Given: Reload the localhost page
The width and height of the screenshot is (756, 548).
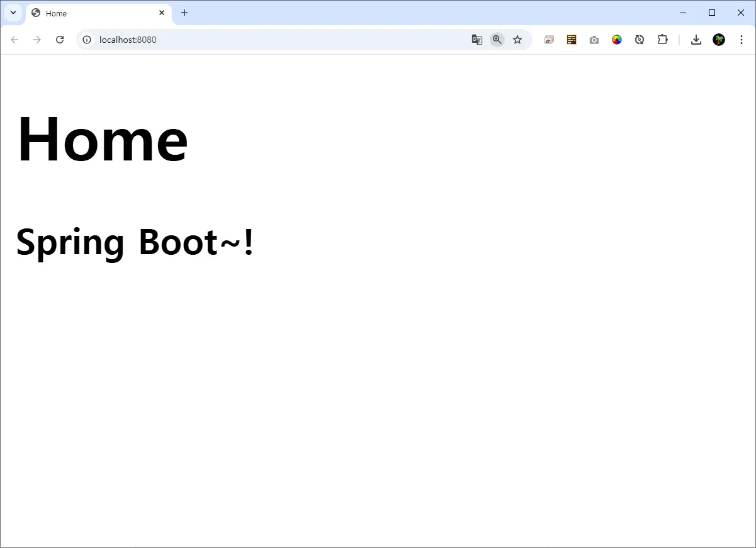Looking at the screenshot, I should click(60, 40).
